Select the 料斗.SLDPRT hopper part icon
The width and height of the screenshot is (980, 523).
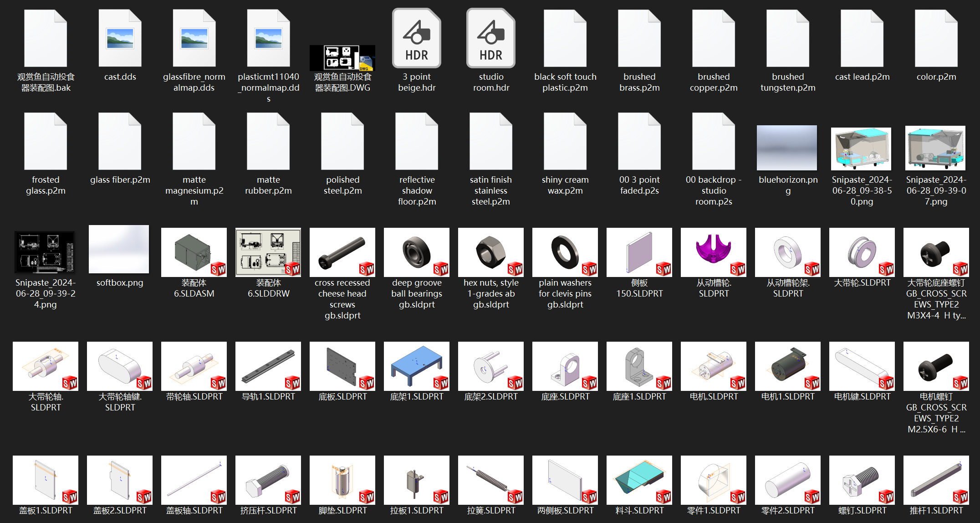point(639,480)
